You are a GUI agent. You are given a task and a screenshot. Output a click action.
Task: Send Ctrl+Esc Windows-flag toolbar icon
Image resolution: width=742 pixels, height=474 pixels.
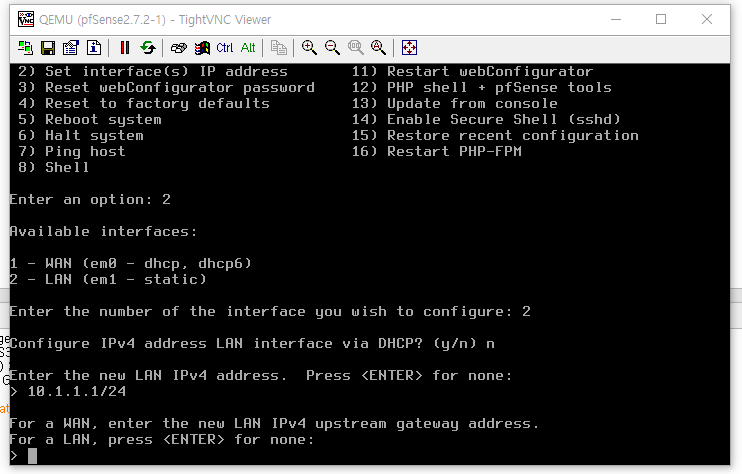click(x=202, y=48)
